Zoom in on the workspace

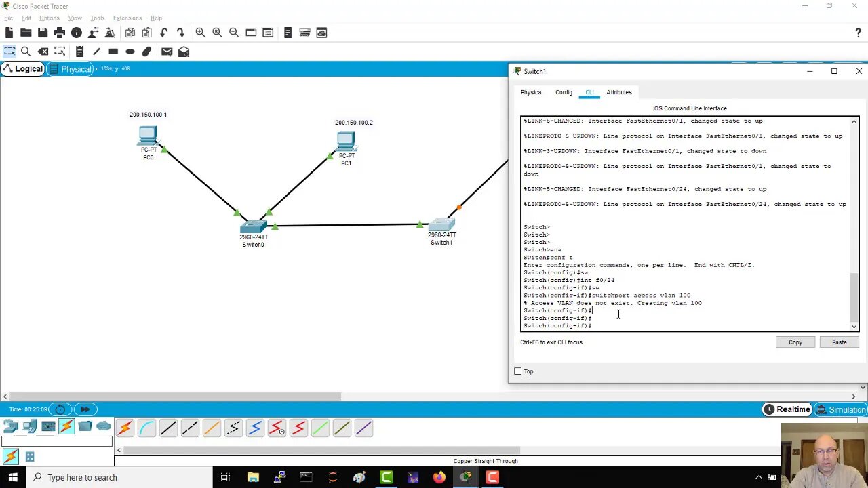201,33
